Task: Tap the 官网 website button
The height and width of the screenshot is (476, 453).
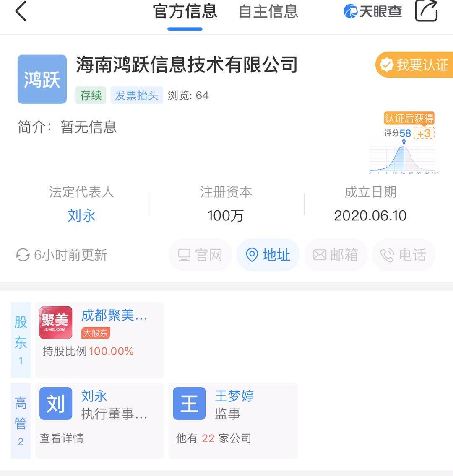Action: [x=200, y=255]
